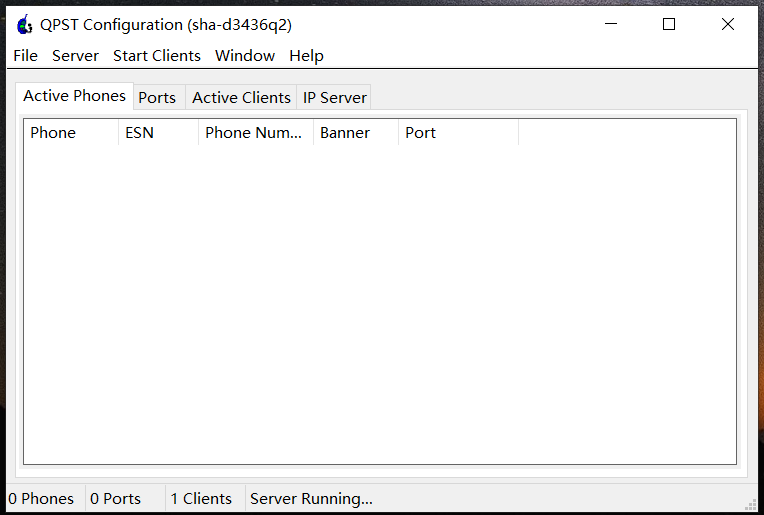This screenshot has height=515, width=764.
Task: Click the QPST app icon in title bar
Action: click(x=24, y=24)
